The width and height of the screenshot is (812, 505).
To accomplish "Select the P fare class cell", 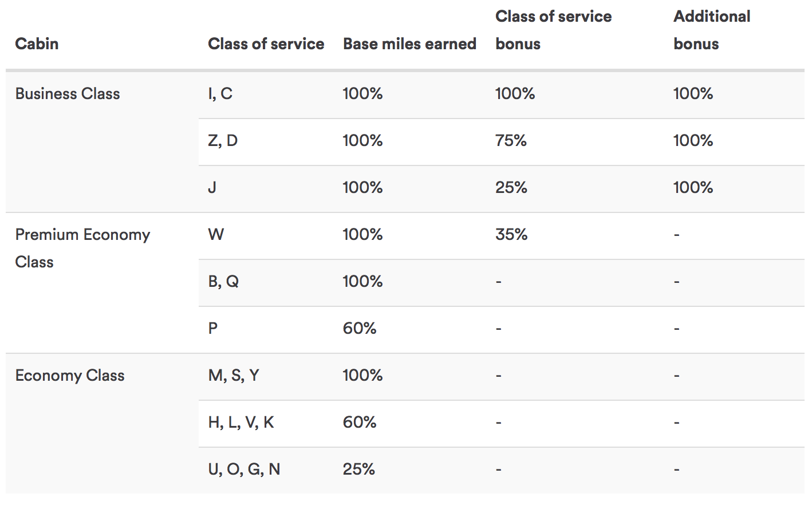I will (x=213, y=329).
